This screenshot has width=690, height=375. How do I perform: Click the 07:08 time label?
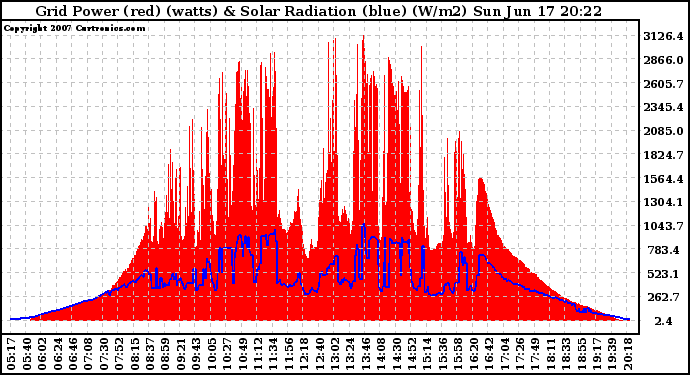(88, 354)
